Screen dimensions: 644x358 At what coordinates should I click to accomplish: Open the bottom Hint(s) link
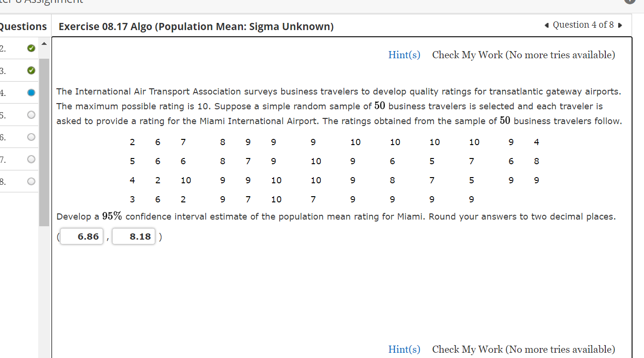click(x=404, y=349)
